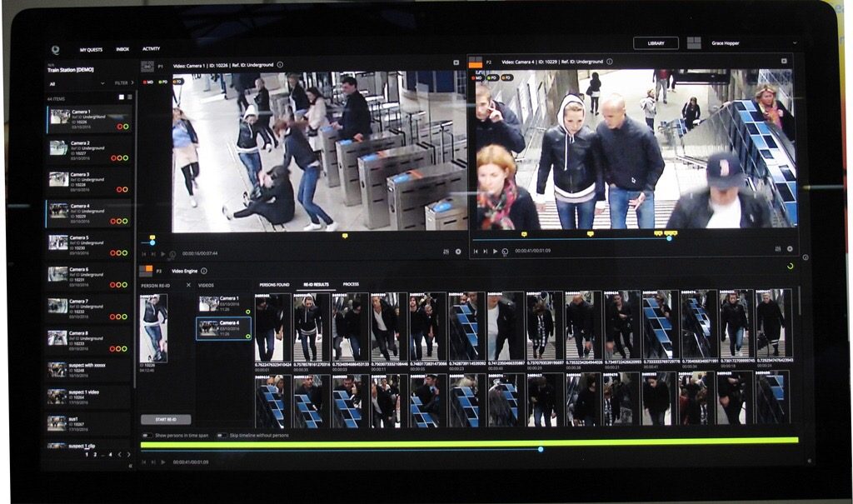Click the Start Re-ID button
The image size is (853, 504).
166,419
